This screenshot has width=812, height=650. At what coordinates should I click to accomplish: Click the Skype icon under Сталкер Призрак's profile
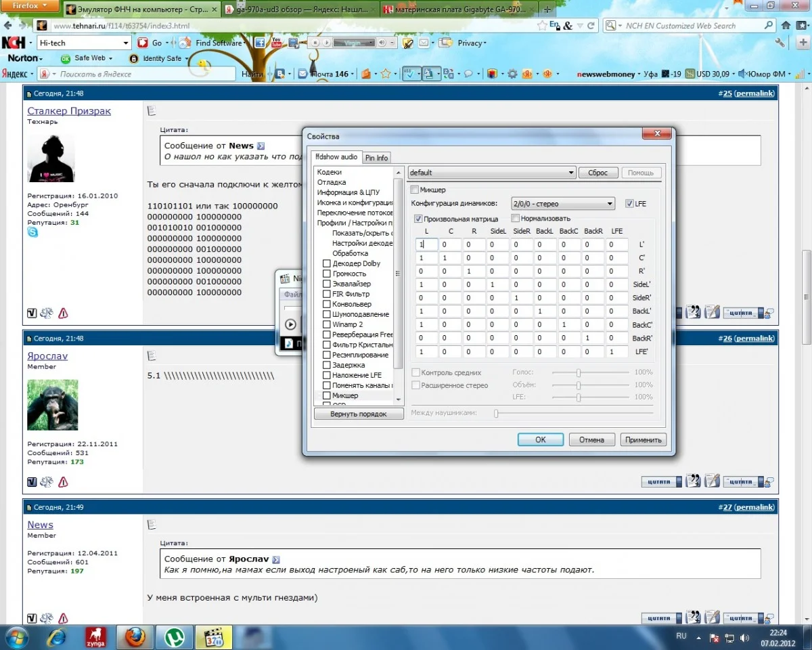pyautogui.click(x=32, y=232)
